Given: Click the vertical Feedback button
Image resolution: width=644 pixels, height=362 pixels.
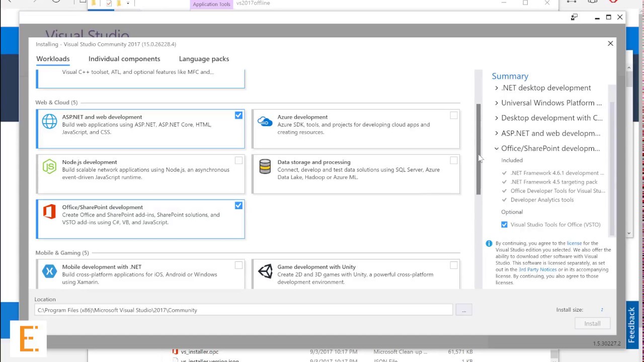Looking at the screenshot, I should pos(632,324).
